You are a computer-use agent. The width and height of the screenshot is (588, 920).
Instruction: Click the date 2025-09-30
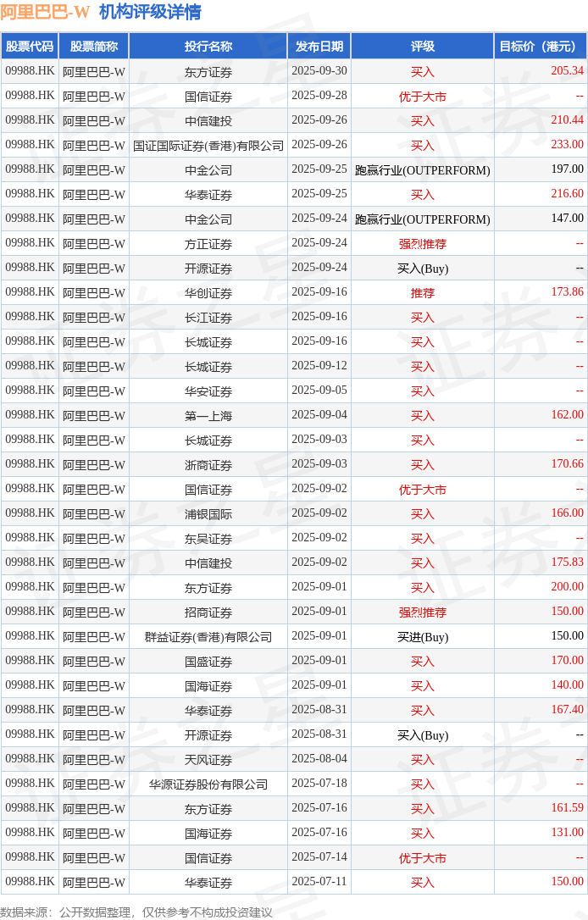tap(319, 70)
